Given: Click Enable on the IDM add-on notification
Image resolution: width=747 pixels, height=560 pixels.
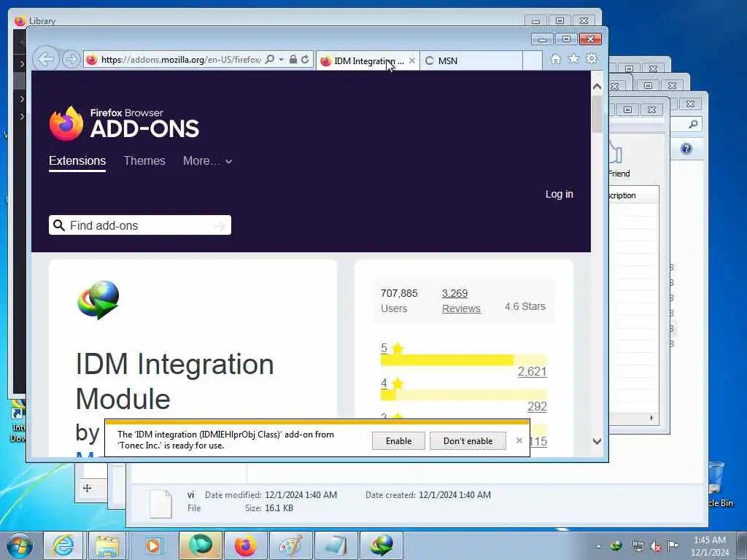Looking at the screenshot, I should point(398,441).
